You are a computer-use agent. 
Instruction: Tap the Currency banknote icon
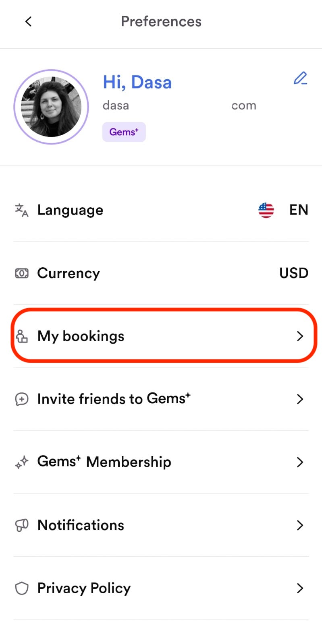click(21, 273)
